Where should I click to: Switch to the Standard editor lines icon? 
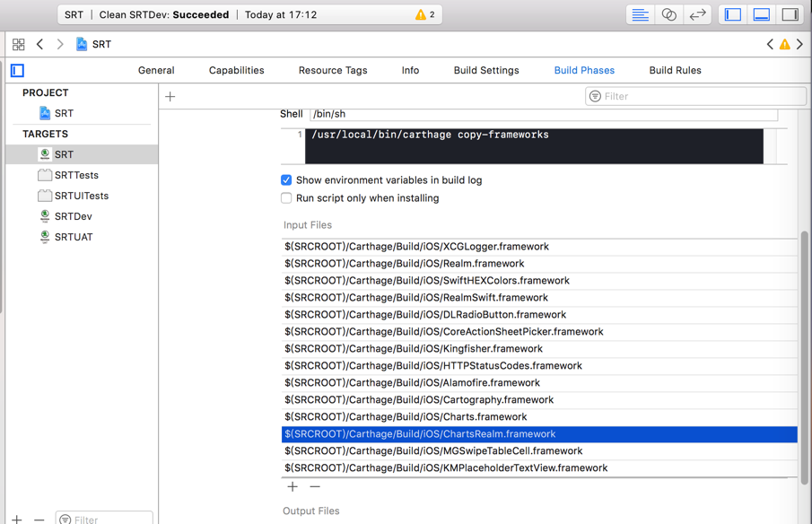pyautogui.click(x=641, y=14)
